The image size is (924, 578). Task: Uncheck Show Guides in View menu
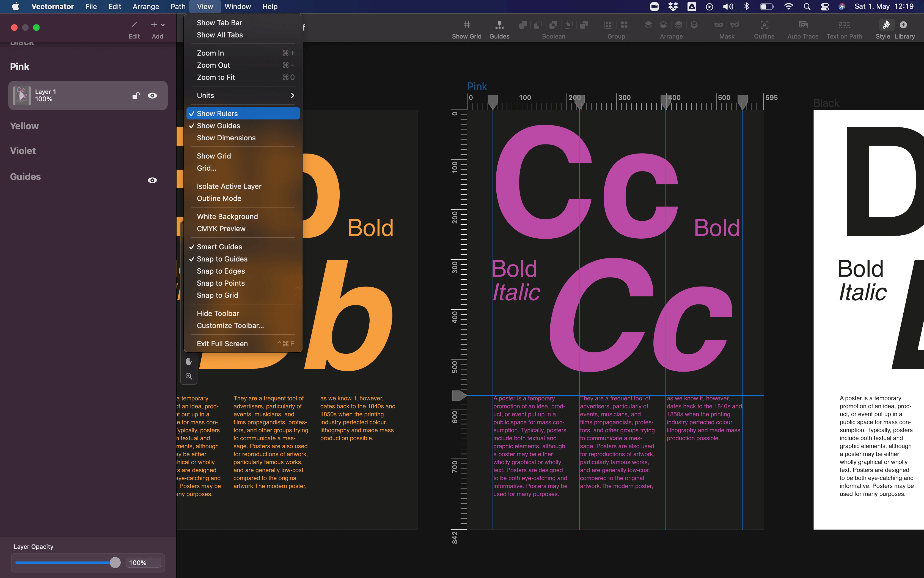243,126
